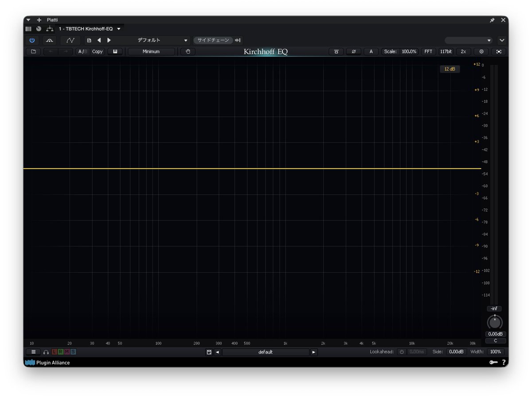This screenshot has height=398, width=532.
Task: Expand the 1 - TBTECH Kirchhoff-EQ dropdown
Action: click(x=119, y=29)
